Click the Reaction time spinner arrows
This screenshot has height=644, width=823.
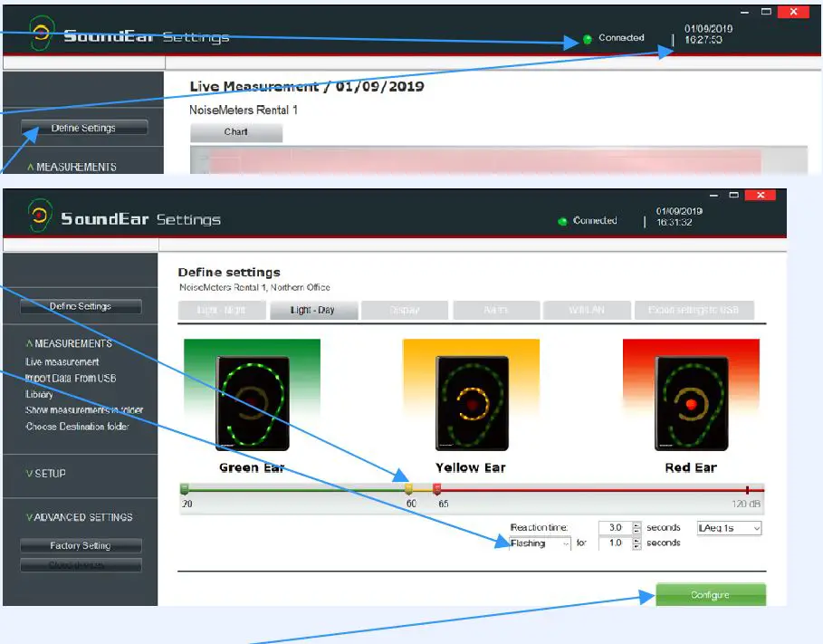[636, 527]
